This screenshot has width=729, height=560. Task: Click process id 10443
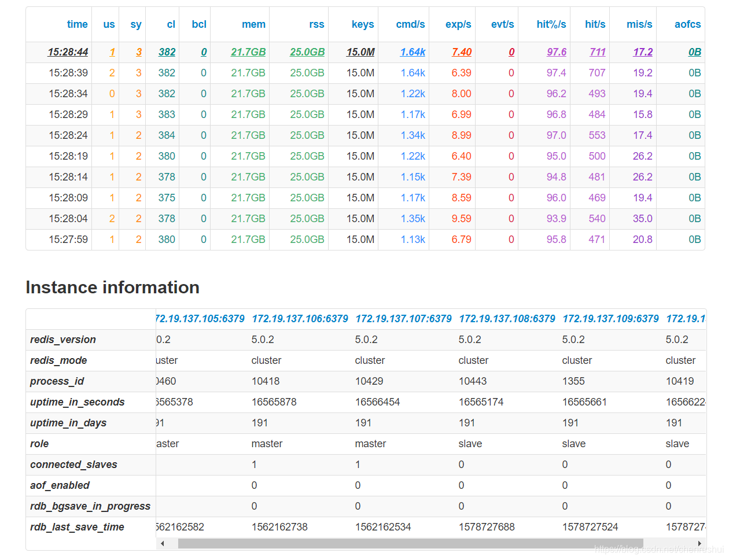(473, 381)
